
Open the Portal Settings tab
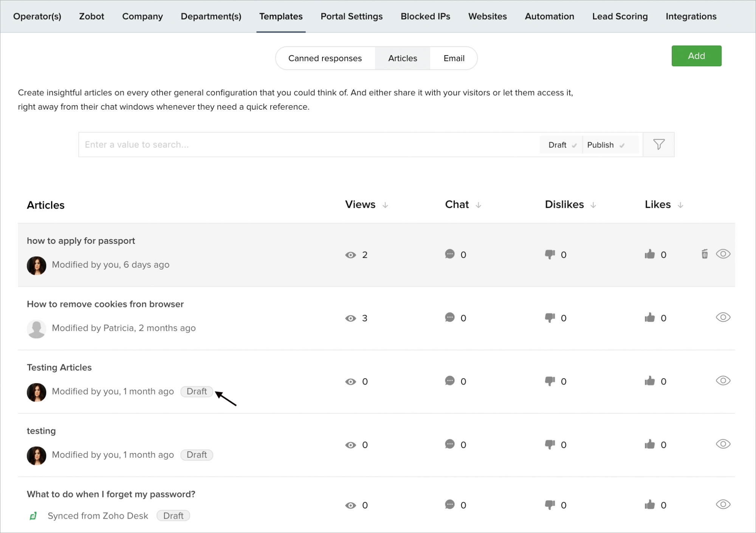pyautogui.click(x=352, y=16)
